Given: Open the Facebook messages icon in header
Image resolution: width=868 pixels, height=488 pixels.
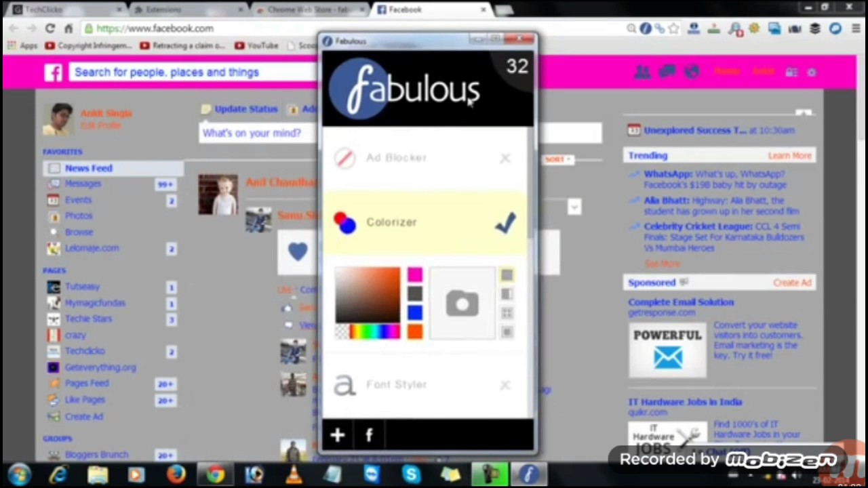Looking at the screenshot, I should [667, 72].
